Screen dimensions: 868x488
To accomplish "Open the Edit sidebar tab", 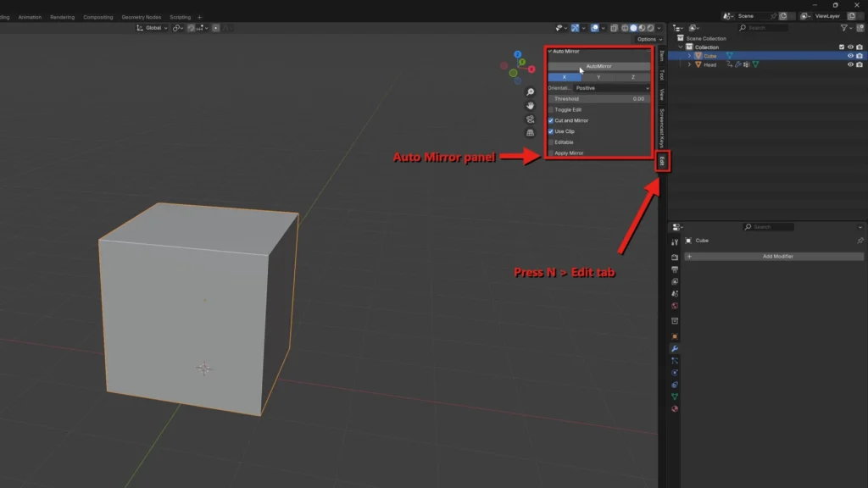I will point(662,161).
